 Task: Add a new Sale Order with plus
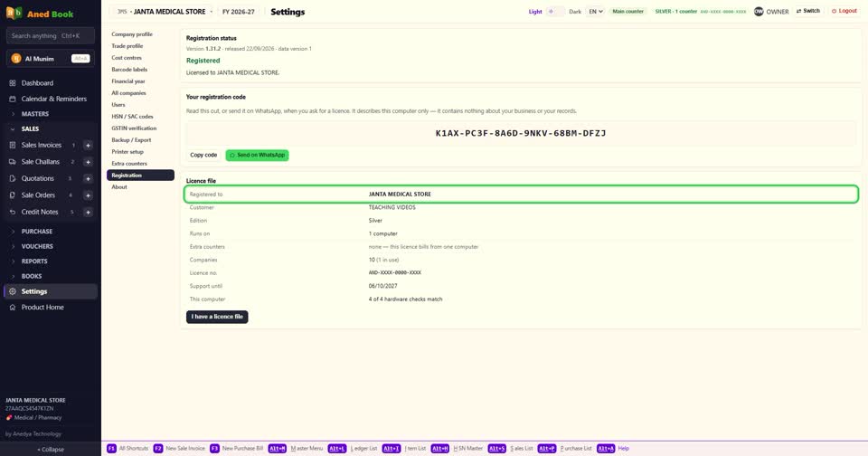tap(88, 195)
